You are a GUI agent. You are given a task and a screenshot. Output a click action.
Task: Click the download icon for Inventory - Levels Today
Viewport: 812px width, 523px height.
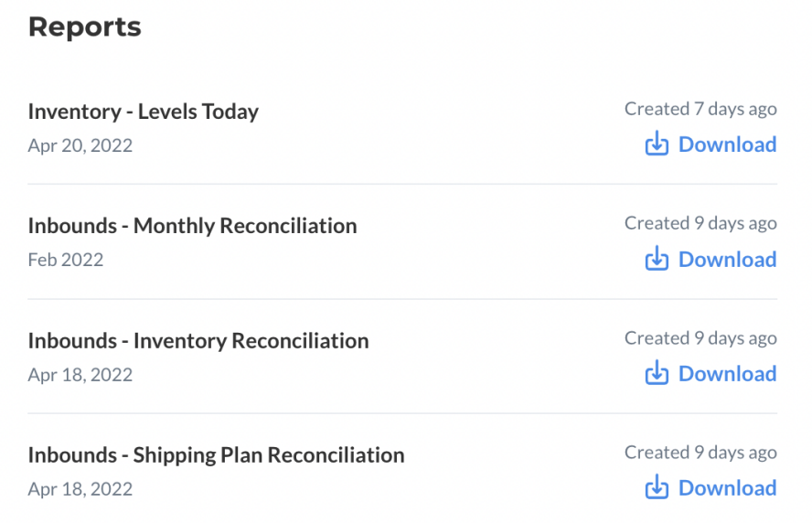(657, 144)
